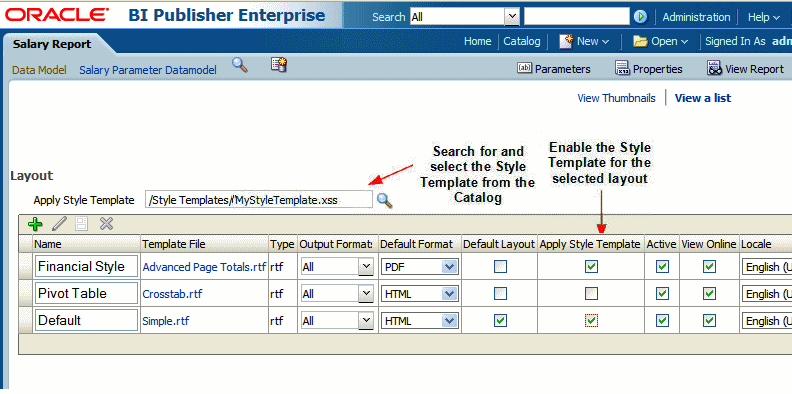This screenshot has height=394, width=792.
Task: Click the data model magnifier icon
Action: [239, 65]
